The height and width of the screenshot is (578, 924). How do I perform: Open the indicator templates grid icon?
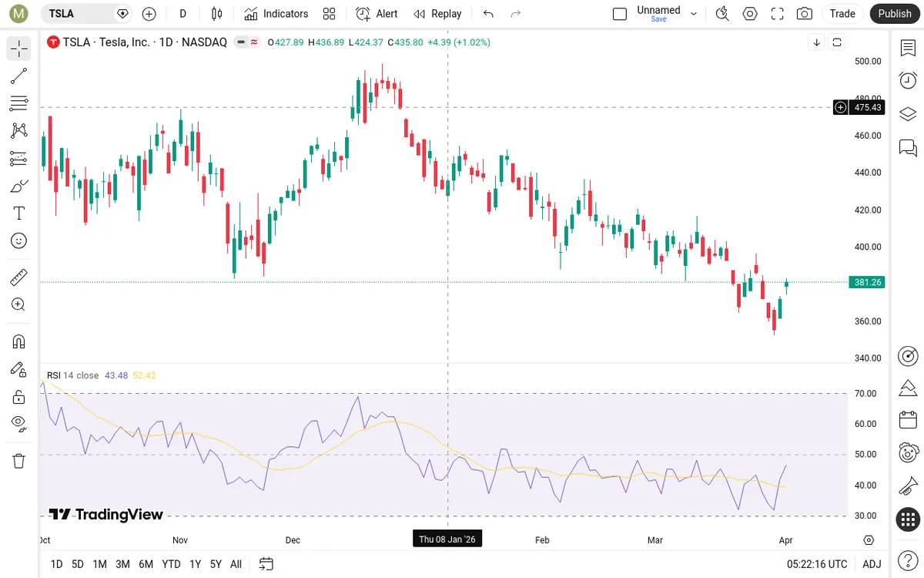(330, 14)
